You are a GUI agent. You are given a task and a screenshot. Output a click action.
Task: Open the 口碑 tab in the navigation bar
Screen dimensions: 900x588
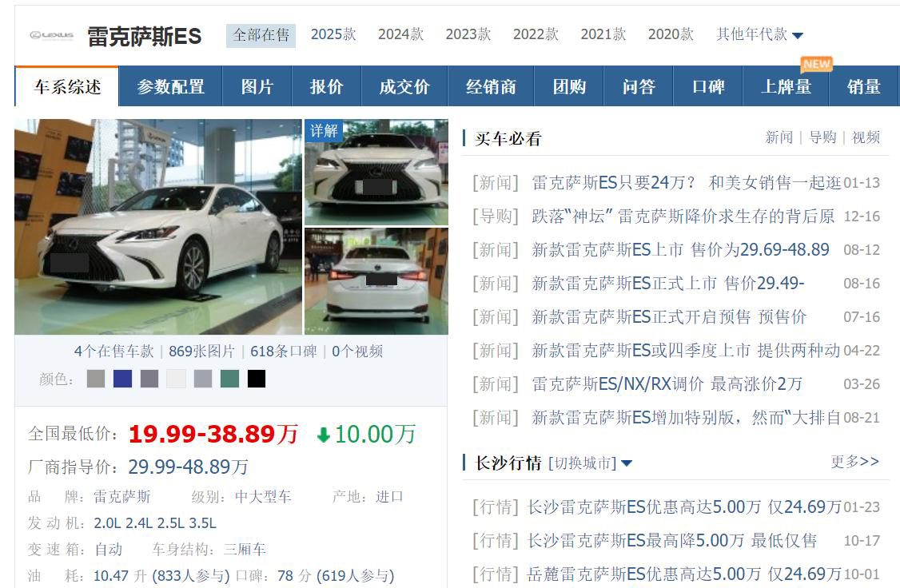[x=708, y=86]
